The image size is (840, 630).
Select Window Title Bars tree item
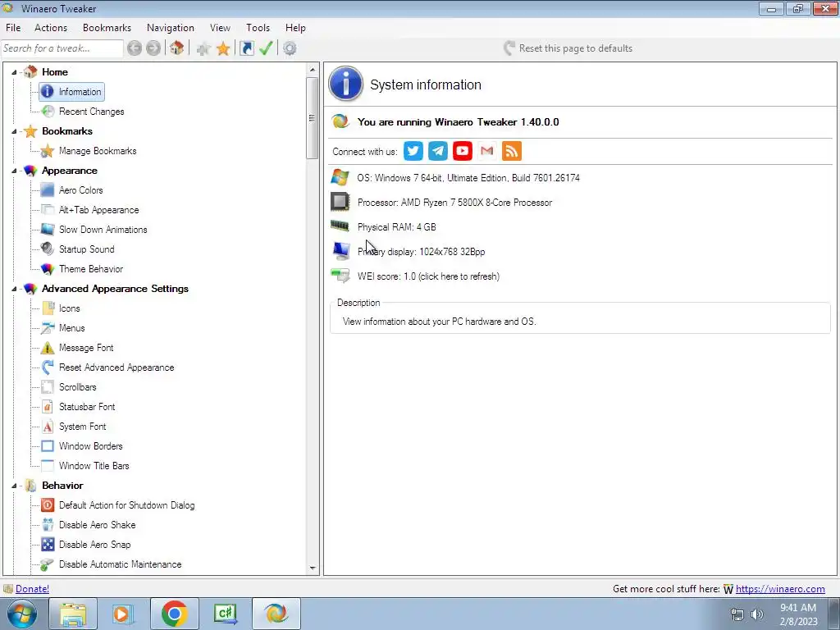[x=94, y=466]
